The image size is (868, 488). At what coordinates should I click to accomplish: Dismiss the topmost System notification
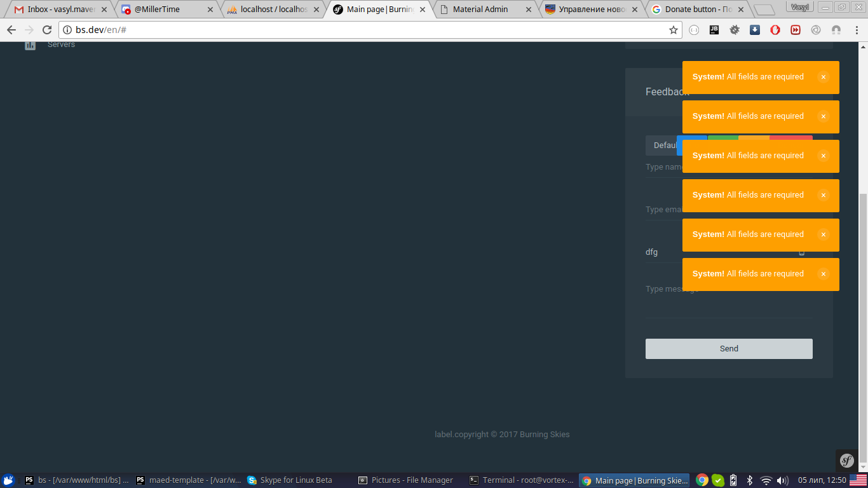coord(824,77)
